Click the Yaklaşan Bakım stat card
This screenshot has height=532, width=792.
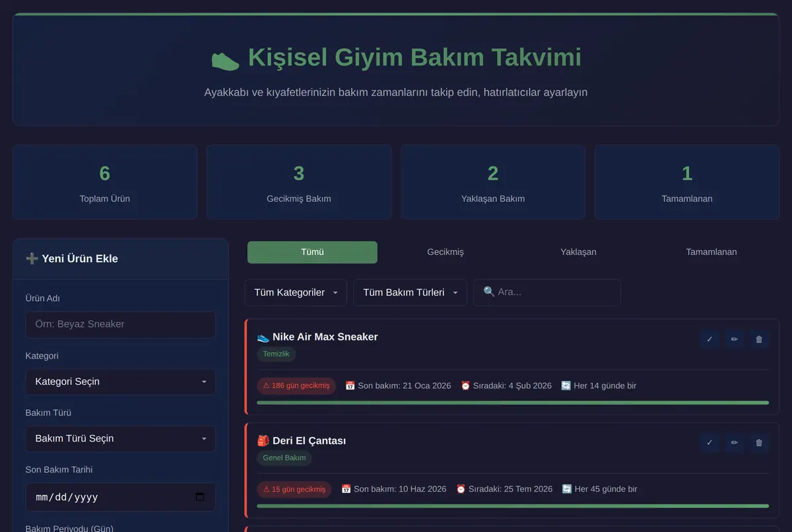pos(493,182)
